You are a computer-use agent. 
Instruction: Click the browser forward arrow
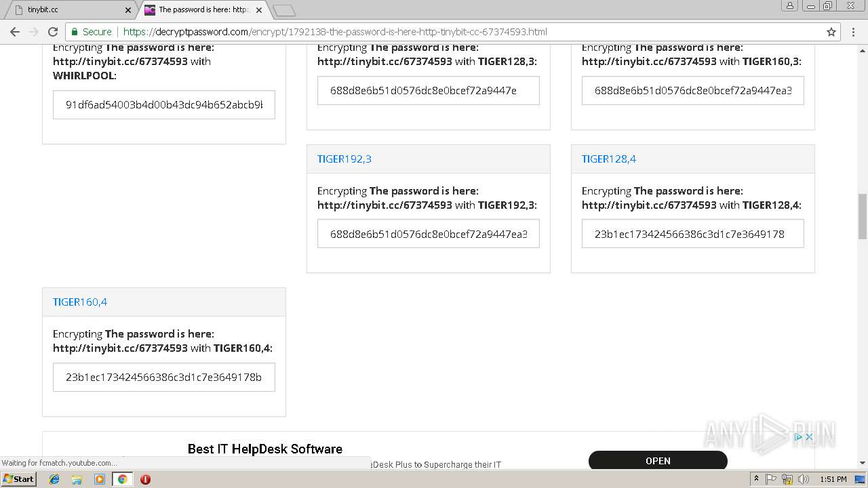pyautogui.click(x=33, y=32)
